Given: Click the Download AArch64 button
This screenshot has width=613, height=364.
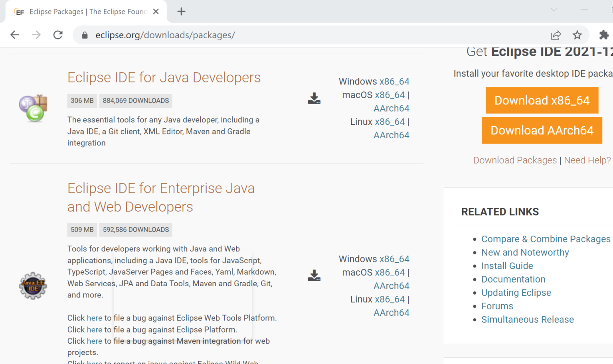Looking at the screenshot, I should 542,130.
